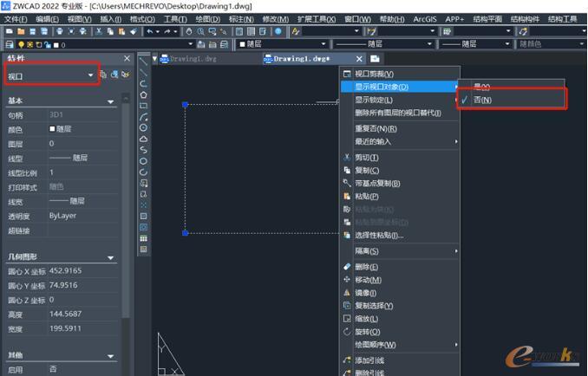
Task: Select the Revision Cloud tool
Action: click(x=143, y=139)
